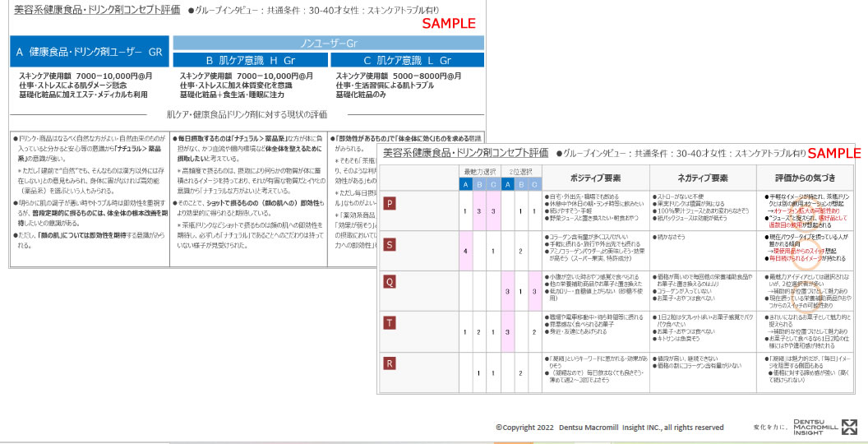Image resolution: width=868 pixels, height=444 pixels.
Task: Click the front slide's グループインタビュー condition line
Action: coord(681,153)
